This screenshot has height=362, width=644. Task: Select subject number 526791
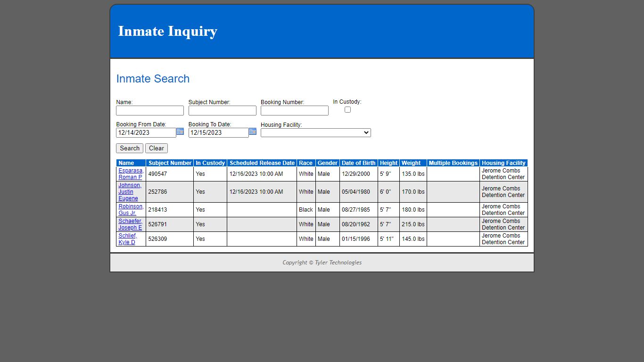[x=157, y=224]
